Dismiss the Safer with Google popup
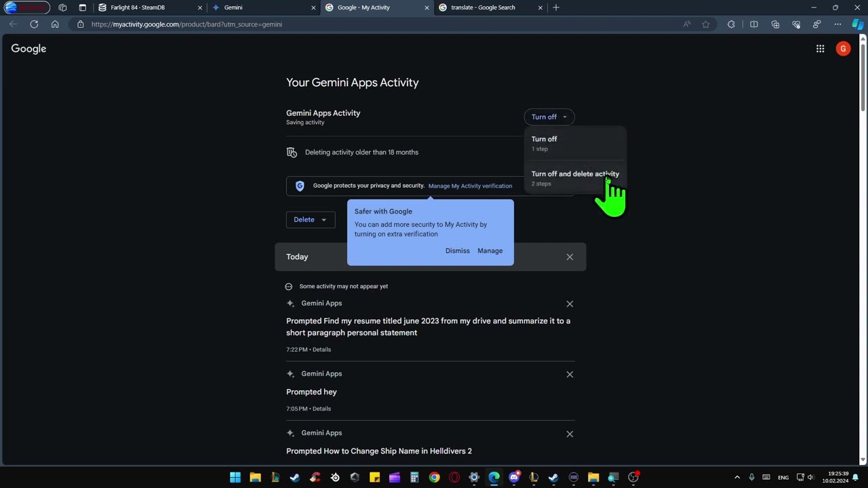Viewport: 868px width, 488px height. coord(457,251)
